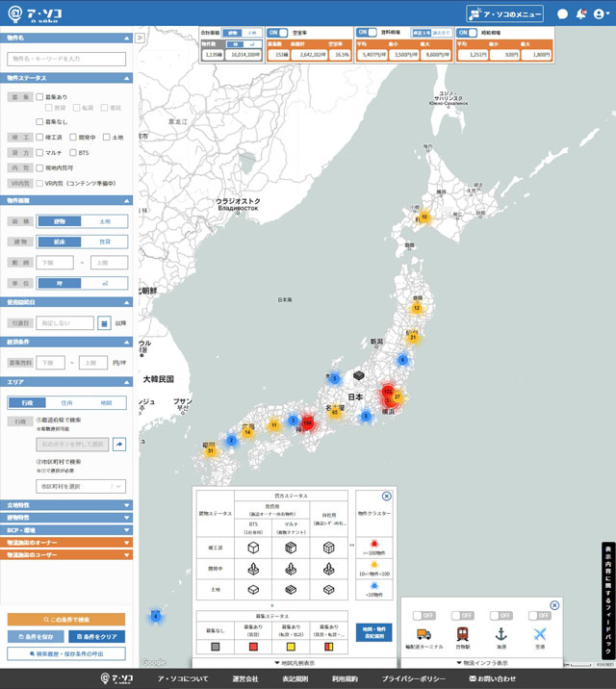Click the calendar date picker icon

104,323
